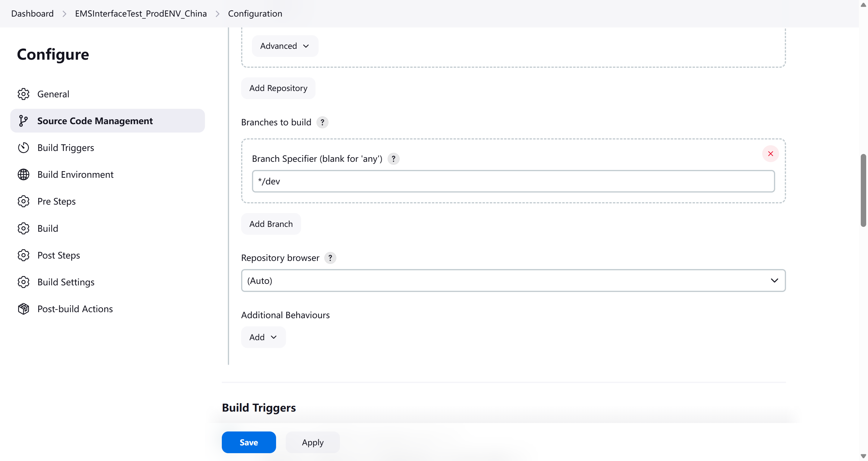
Task: Click the Save button
Action: pyautogui.click(x=249, y=442)
